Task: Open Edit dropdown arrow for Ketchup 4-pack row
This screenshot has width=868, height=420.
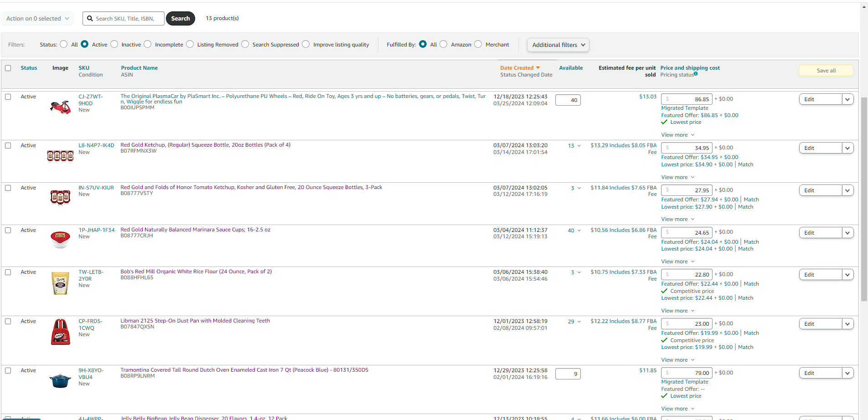Action: click(847, 148)
